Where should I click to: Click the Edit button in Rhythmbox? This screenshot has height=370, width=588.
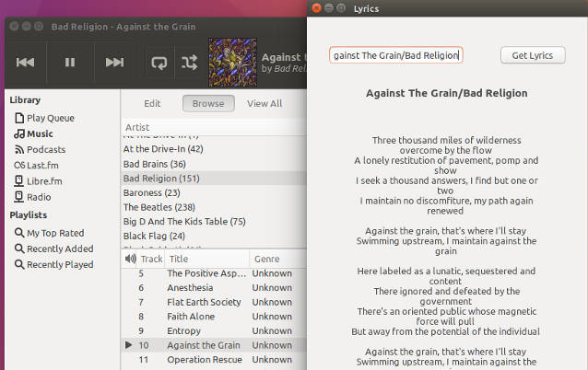152,104
